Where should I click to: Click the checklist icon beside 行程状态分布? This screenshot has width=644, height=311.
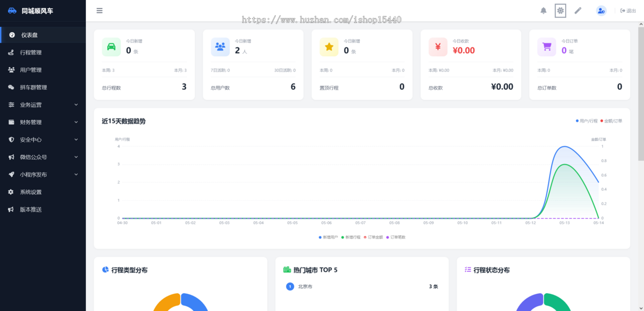click(x=468, y=270)
